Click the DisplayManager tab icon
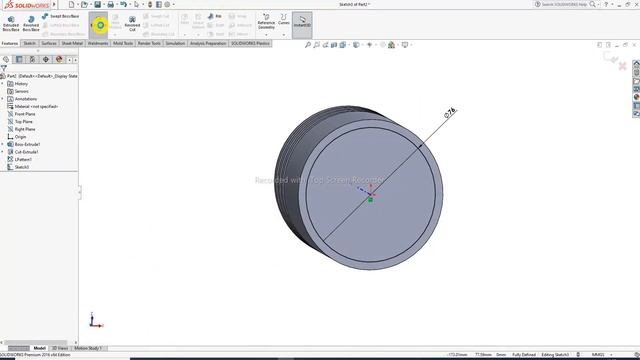Image resolution: width=640 pixels, height=360 pixels. (x=59, y=60)
